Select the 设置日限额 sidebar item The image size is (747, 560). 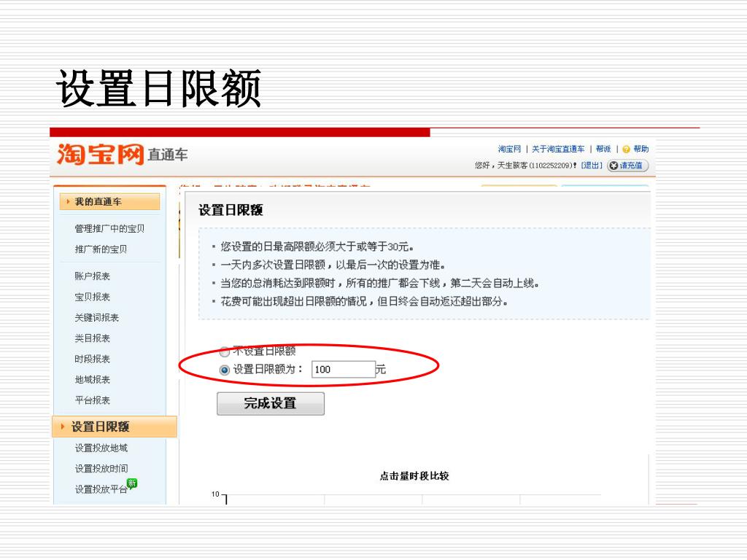point(115,427)
